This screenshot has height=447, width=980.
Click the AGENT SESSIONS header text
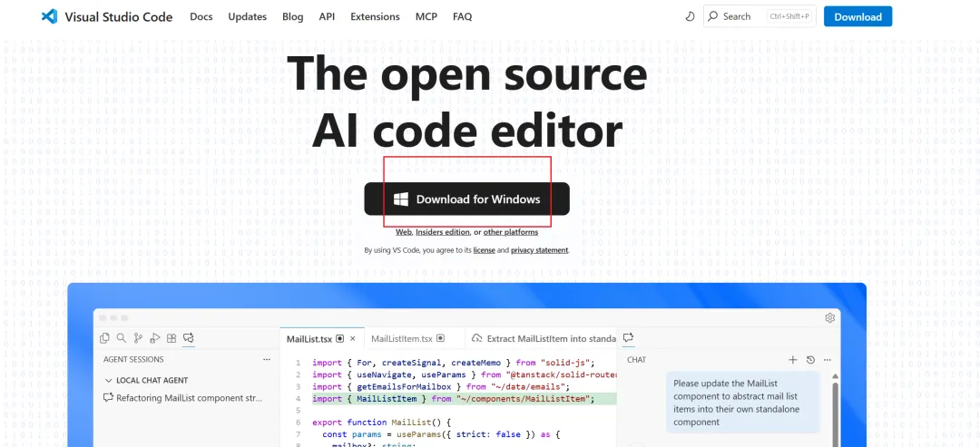pyautogui.click(x=133, y=360)
